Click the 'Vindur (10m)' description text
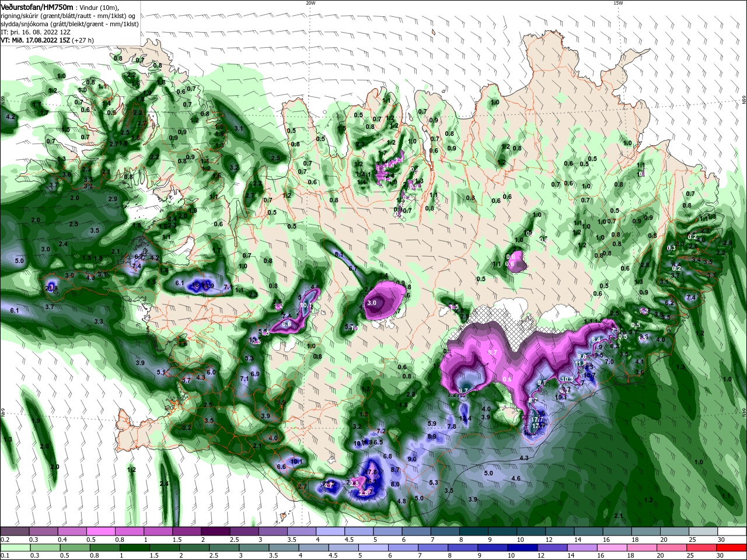The height and width of the screenshot is (560, 747). 99,7
